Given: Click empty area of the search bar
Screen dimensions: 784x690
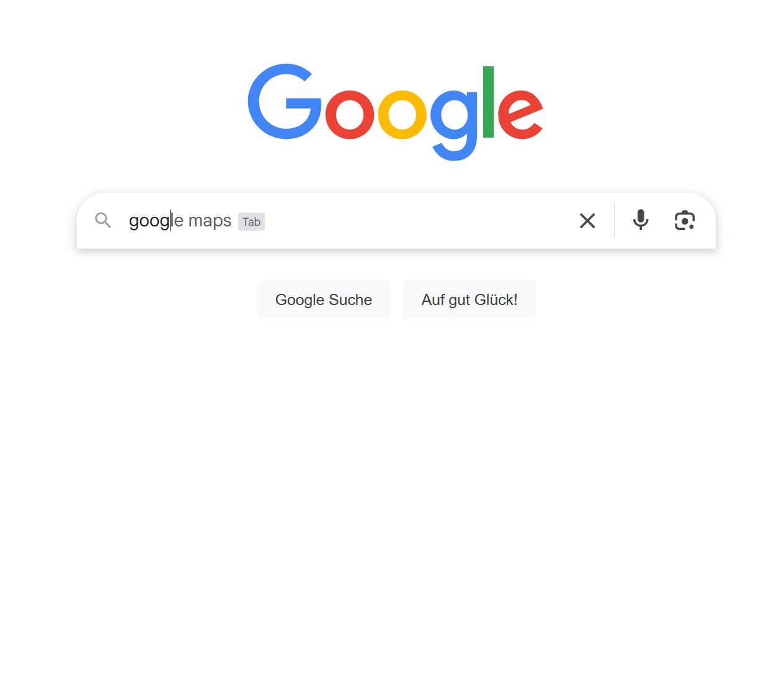Looking at the screenshot, I should (416, 221).
